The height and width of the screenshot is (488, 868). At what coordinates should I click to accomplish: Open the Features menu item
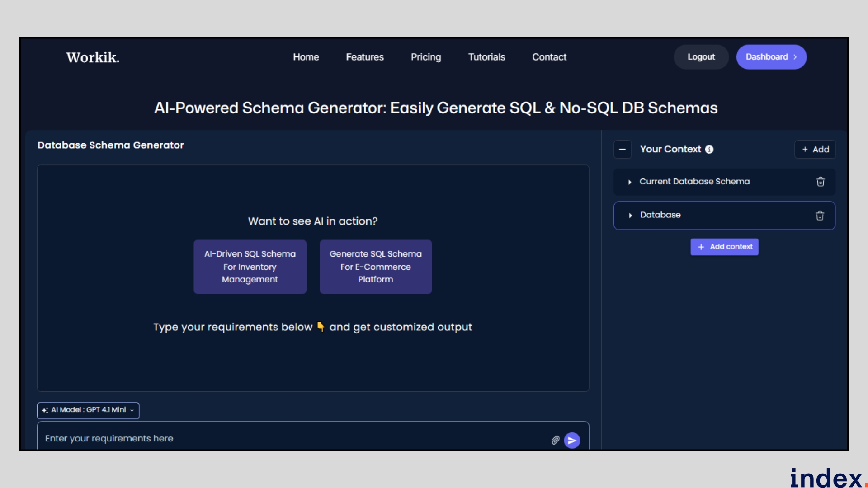pos(364,57)
